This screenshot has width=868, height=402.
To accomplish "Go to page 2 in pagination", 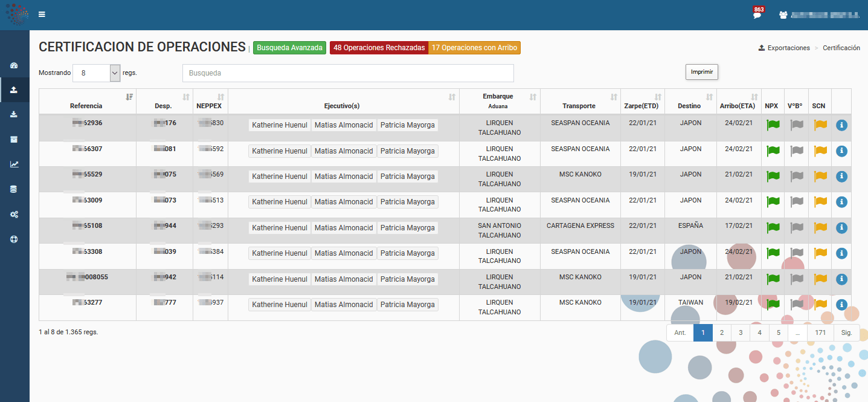I will pyautogui.click(x=722, y=332).
